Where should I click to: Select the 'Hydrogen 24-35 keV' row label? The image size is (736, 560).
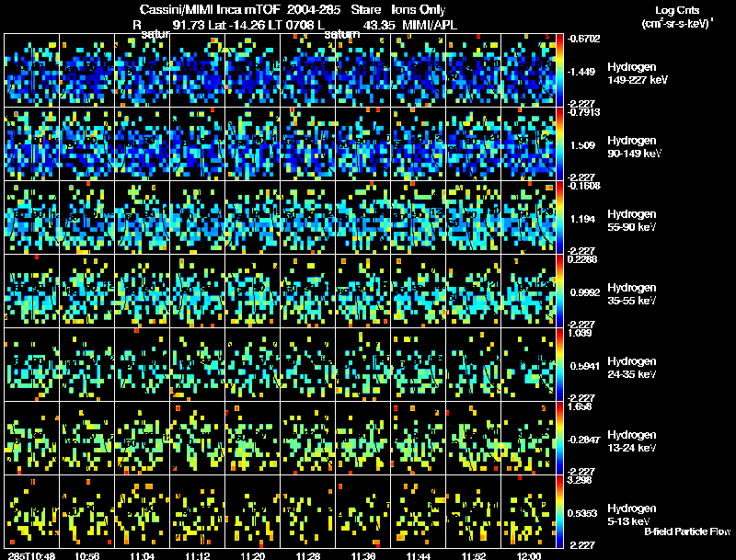pos(631,368)
